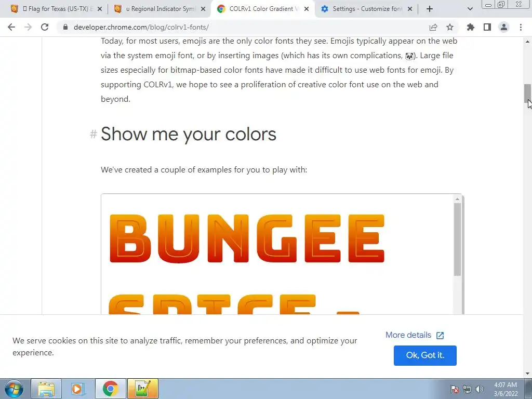Click the heading anchor hash link

click(94, 134)
